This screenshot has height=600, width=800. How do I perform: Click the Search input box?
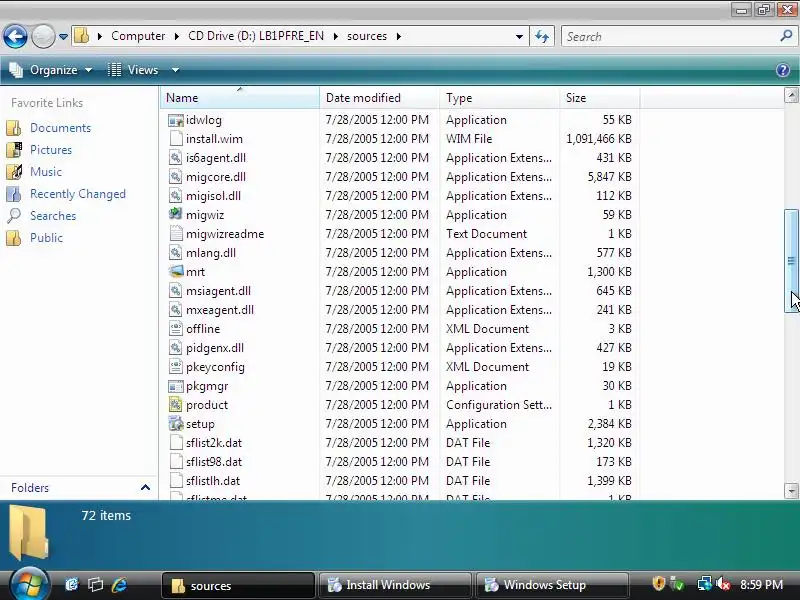pyautogui.click(x=668, y=37)
